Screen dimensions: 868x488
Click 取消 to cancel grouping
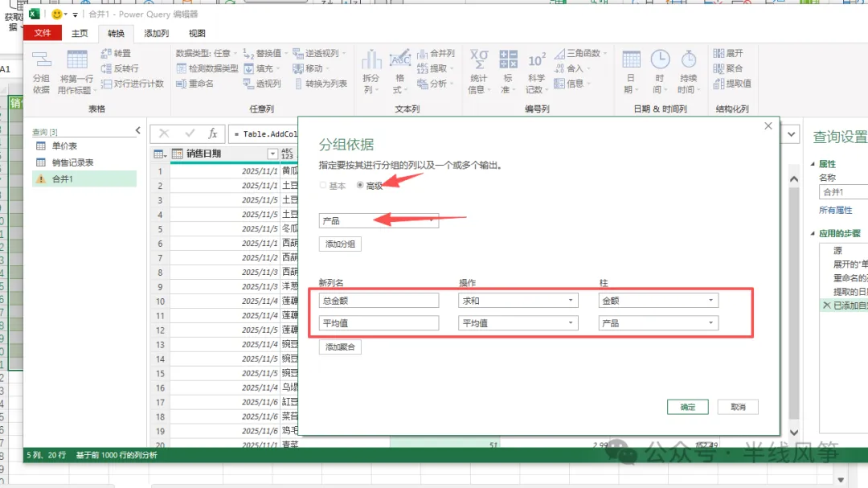tap(738, 407)
